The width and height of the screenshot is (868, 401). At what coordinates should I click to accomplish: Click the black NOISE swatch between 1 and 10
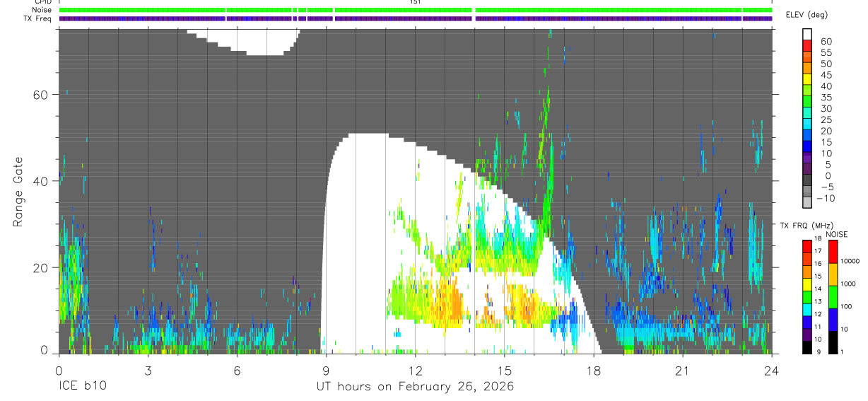pos(833,342)
